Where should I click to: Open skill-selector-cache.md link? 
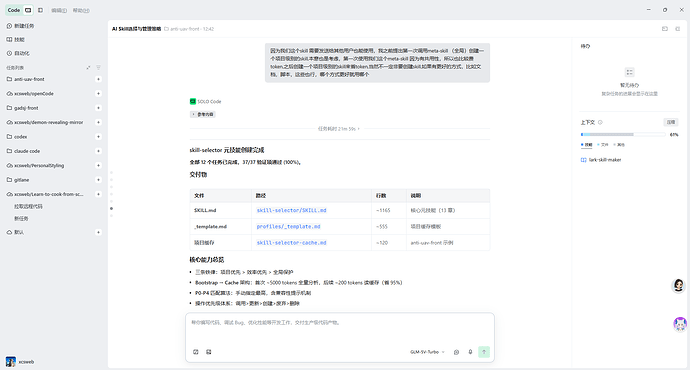point(291,243)
